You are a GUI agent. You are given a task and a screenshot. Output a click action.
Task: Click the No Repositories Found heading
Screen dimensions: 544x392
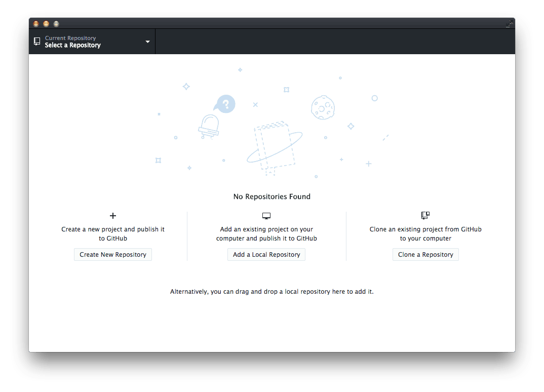271,197
